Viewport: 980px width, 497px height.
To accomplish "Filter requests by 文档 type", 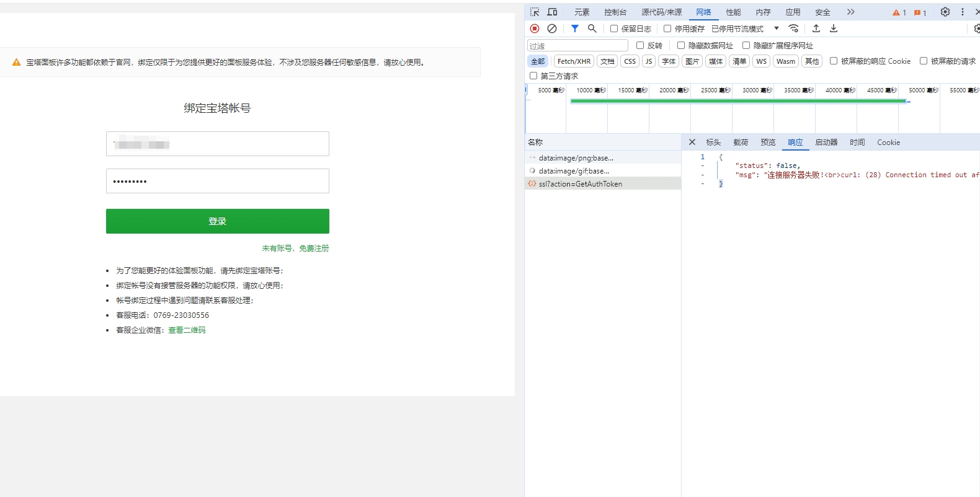I will pyautogui.click(x=607, y=61).
